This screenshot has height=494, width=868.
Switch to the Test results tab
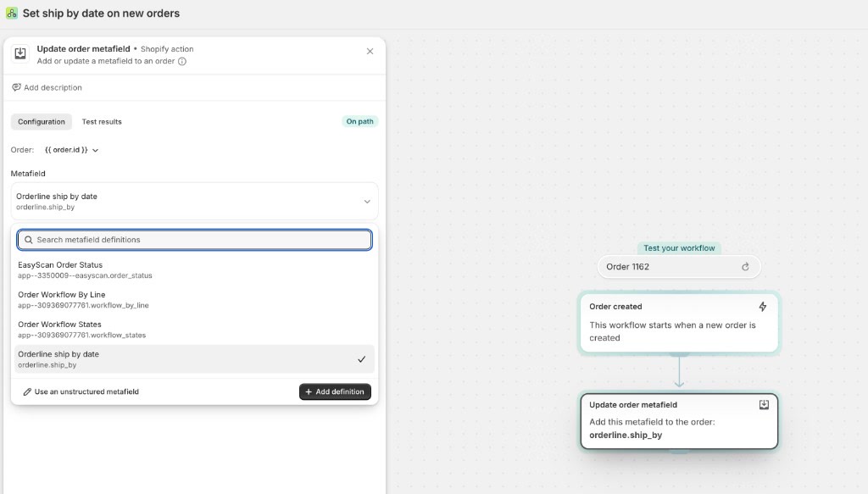[x=102, y=122]
